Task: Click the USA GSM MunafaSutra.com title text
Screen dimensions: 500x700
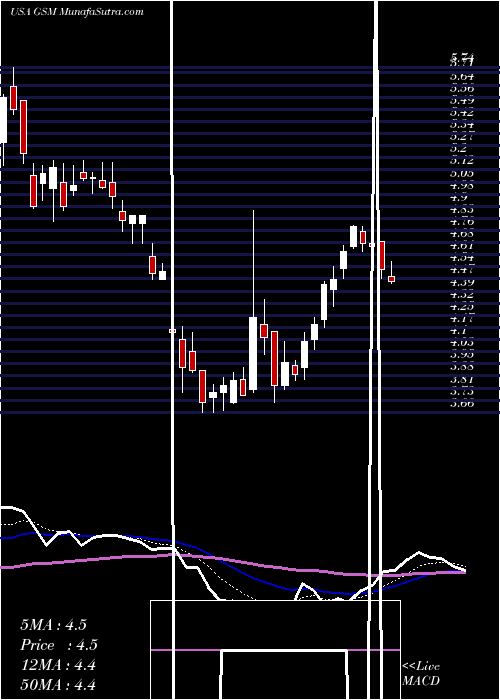Action: [77, 12]
